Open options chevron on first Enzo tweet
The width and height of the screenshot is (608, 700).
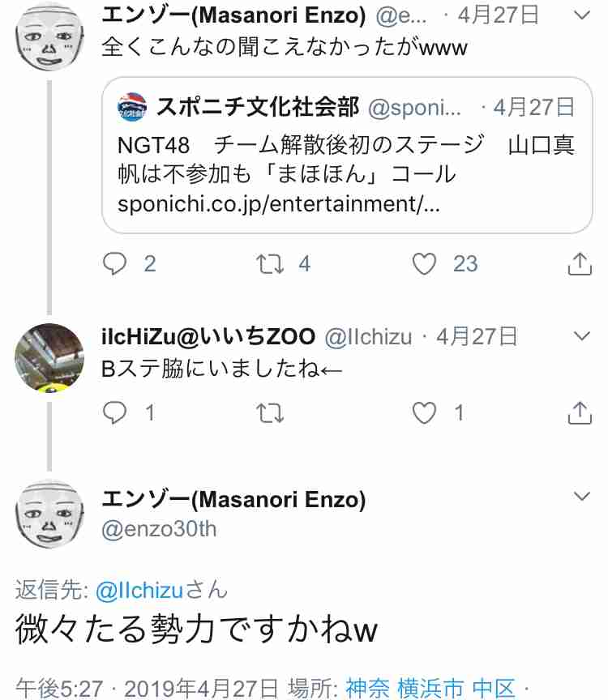(581, 15)
